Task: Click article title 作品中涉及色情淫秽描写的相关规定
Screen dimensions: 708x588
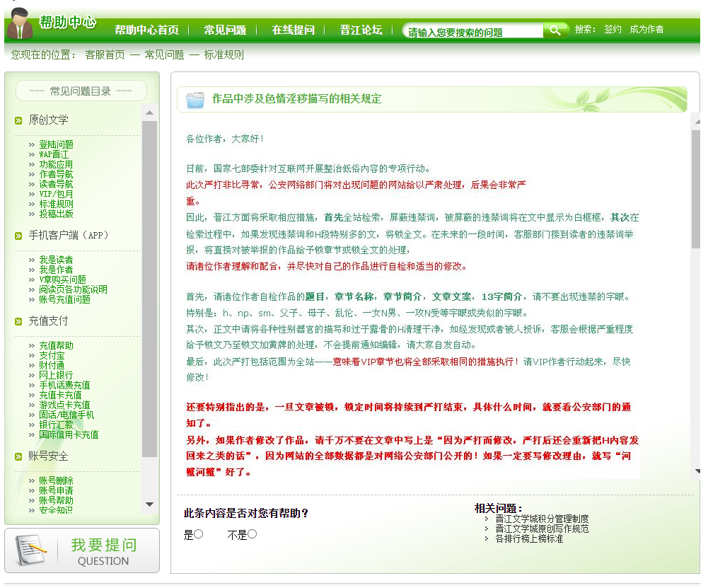Action: coord(296,99)
